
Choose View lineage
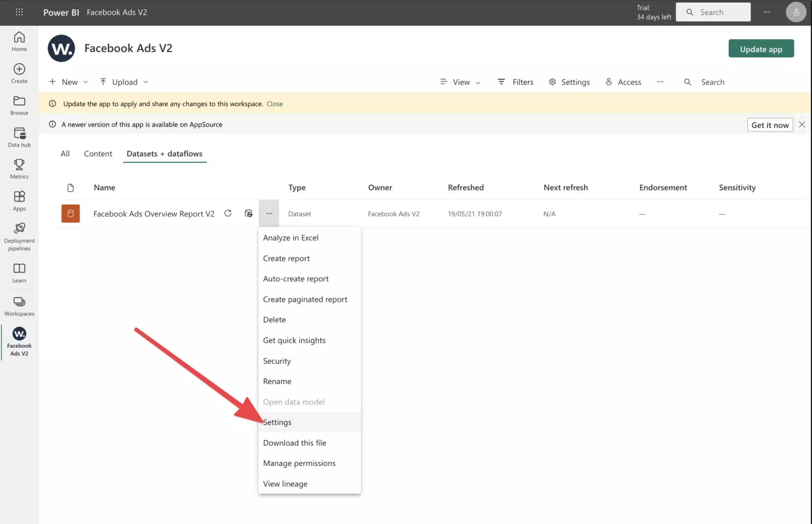point(310,484)
